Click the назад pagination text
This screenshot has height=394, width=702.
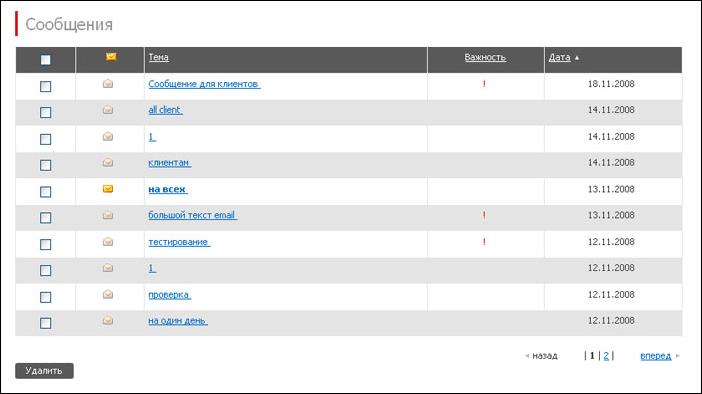[x=545, y=355]
